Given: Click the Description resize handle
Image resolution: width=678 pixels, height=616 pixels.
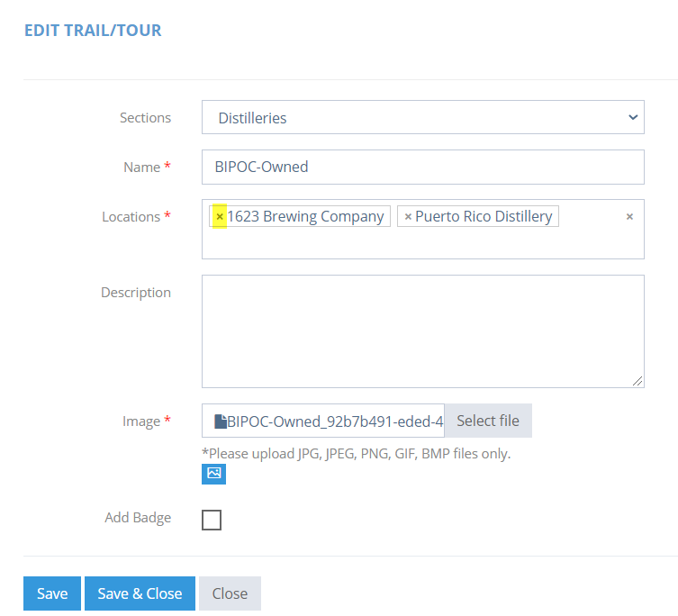Looking at the screenshot, I should click(637, 381).
